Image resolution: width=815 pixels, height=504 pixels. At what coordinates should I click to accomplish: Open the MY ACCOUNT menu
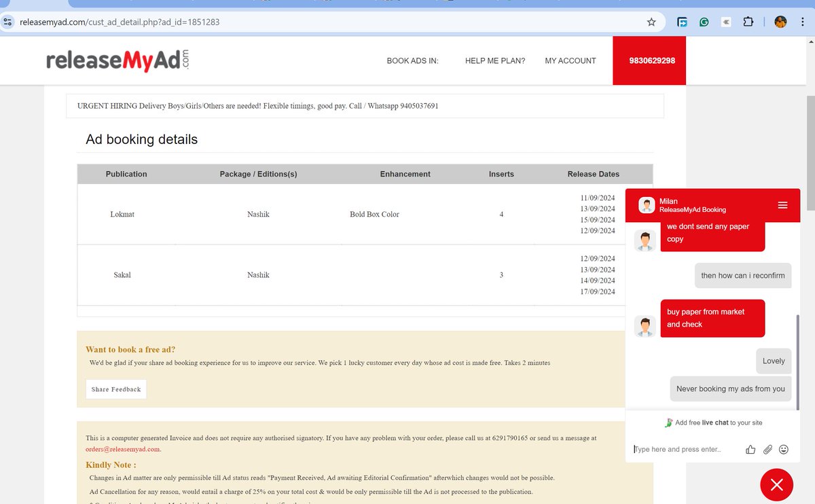[x=570, y=60]
